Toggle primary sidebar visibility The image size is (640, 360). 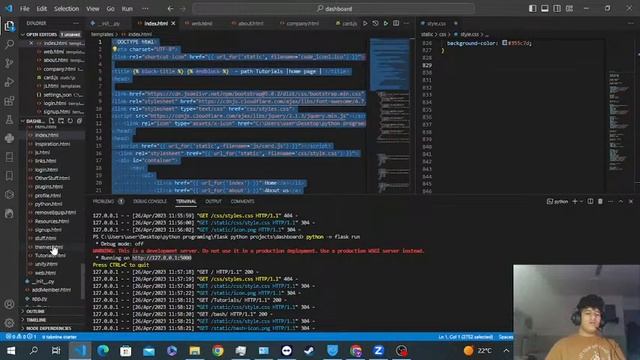tap(533, 8)
